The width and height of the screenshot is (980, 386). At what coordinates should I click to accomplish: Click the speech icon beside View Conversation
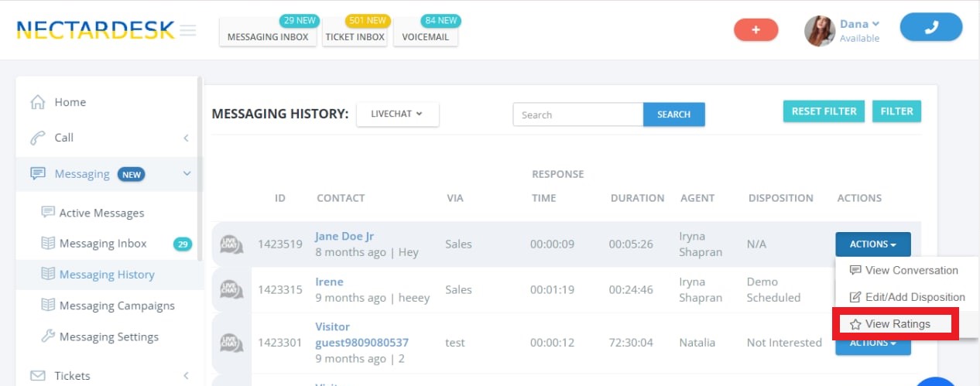[855, 270]
